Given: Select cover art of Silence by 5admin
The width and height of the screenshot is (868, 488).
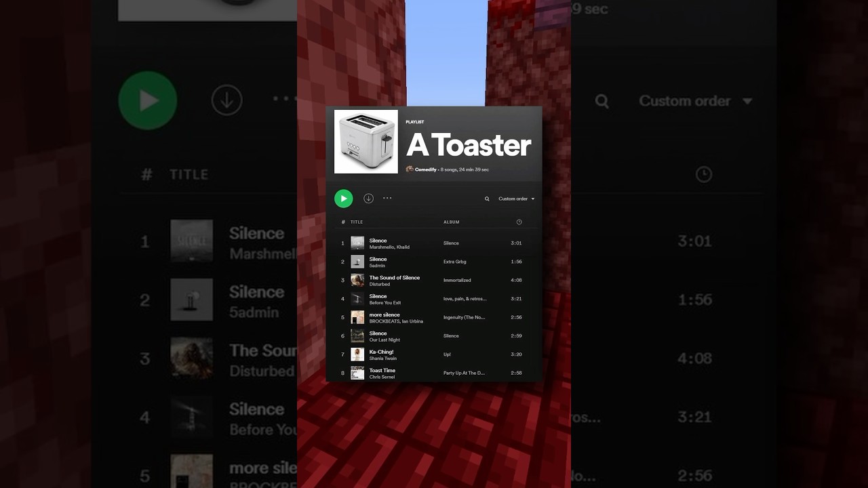Looking at the screenshot, I should [x=357, y=262].
